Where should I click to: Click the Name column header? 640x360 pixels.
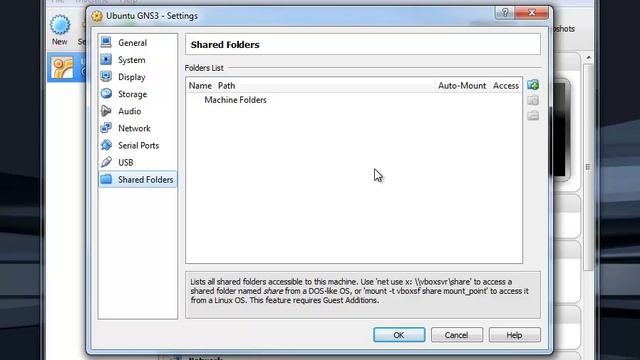(200, 86)
